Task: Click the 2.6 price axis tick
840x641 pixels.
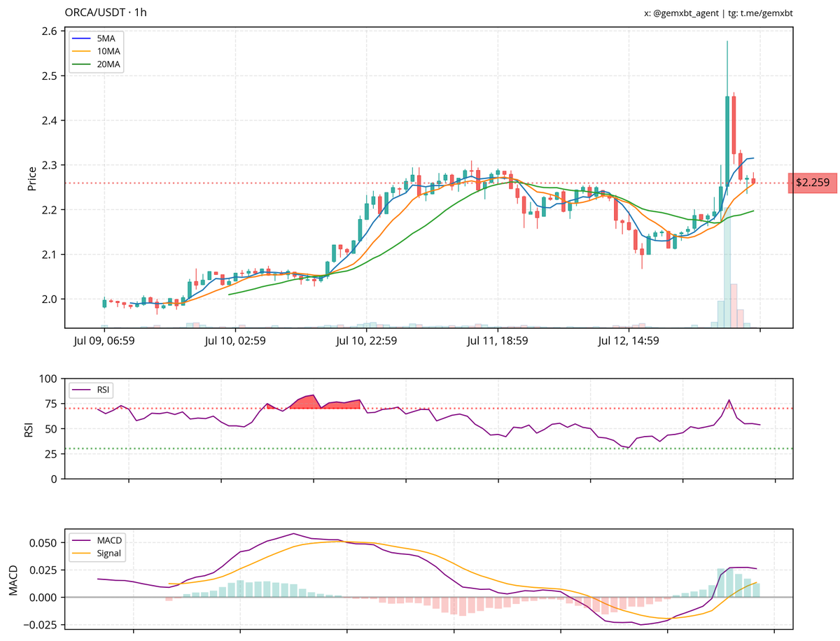Action: pos(50,31)
